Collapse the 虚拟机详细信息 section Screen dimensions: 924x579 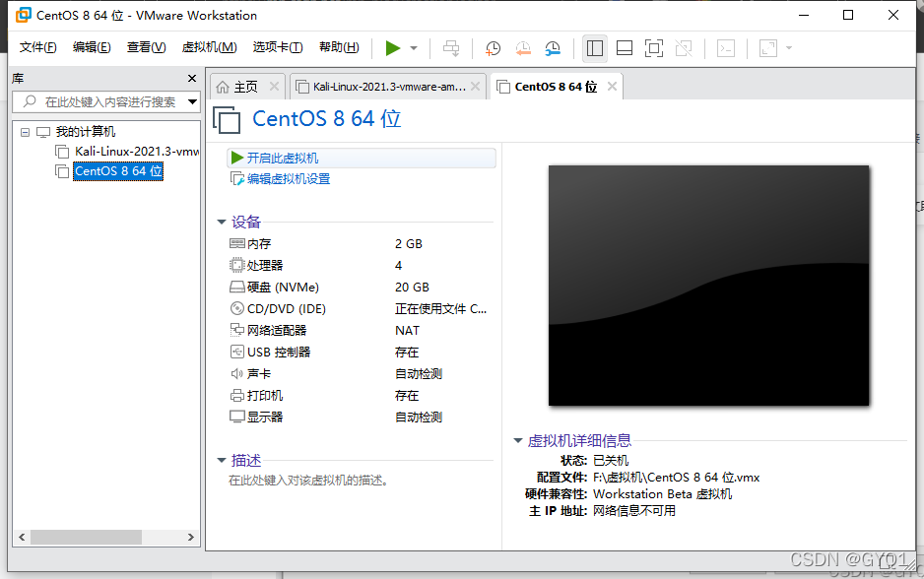click(518, 440)
